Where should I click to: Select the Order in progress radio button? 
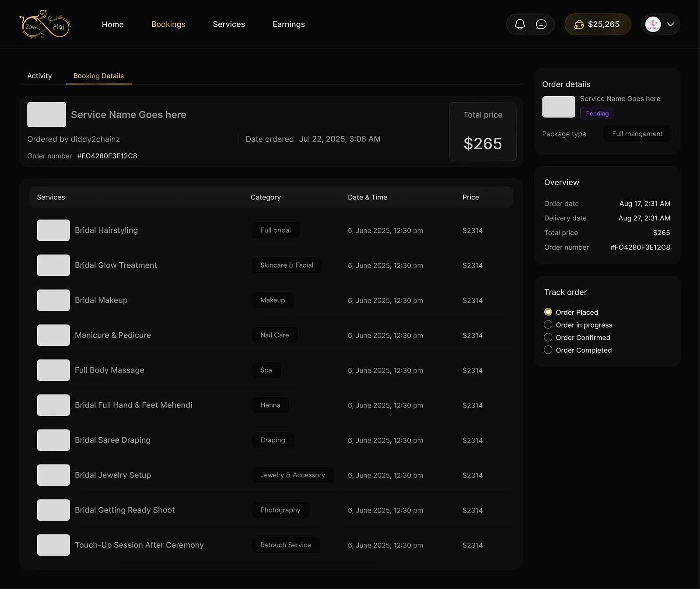(x=548, y=324)
